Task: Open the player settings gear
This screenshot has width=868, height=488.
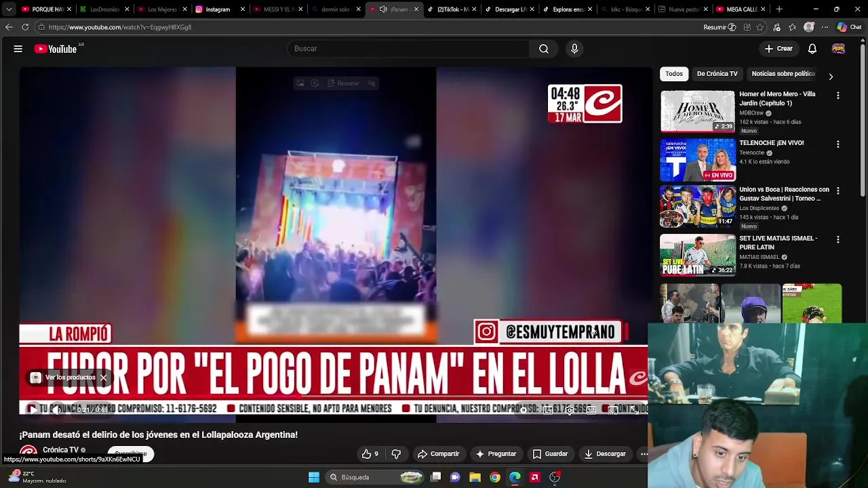Action: 570,409
